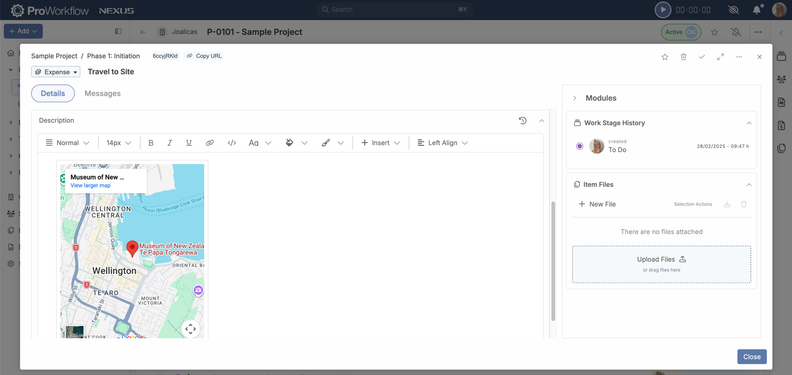Go to Sample Project breadcrumb
Image resolution: width=792 pixels, height=375 pixels.
click(x=54, y=56)
